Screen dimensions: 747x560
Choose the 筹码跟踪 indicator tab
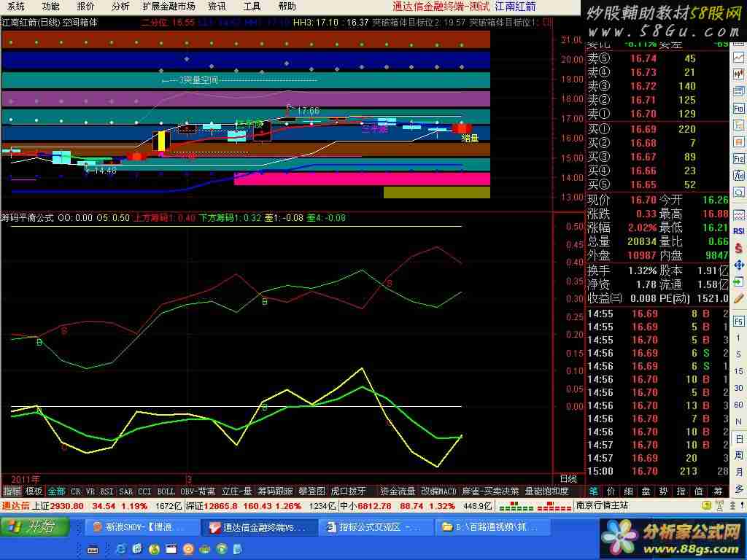tap(275, 491)
